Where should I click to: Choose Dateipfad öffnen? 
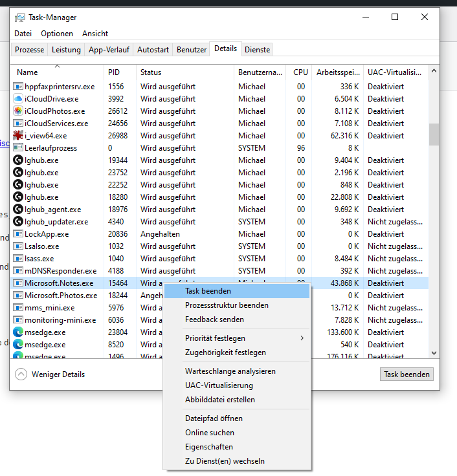pos(237,418)
